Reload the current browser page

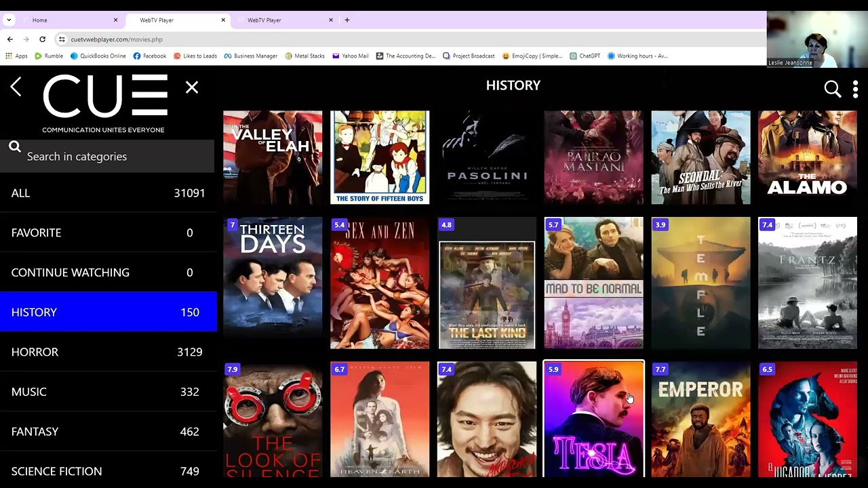click(42, 39)
